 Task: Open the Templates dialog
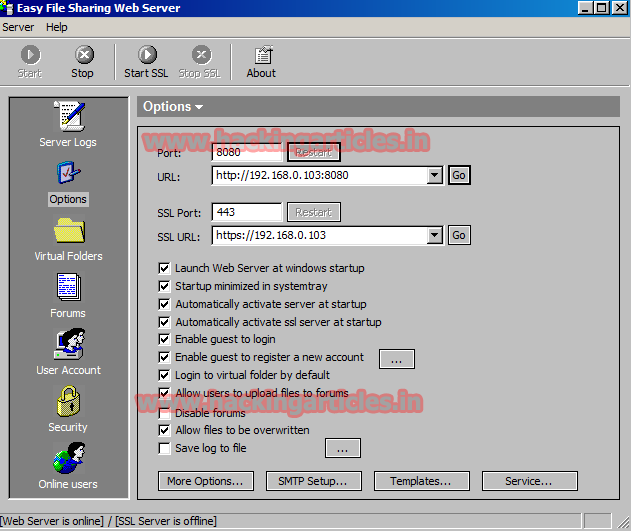click(421, 481)
